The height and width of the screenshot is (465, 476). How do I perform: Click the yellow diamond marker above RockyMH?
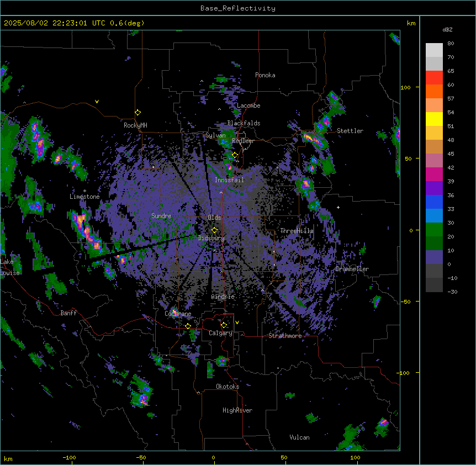point(137,113)
